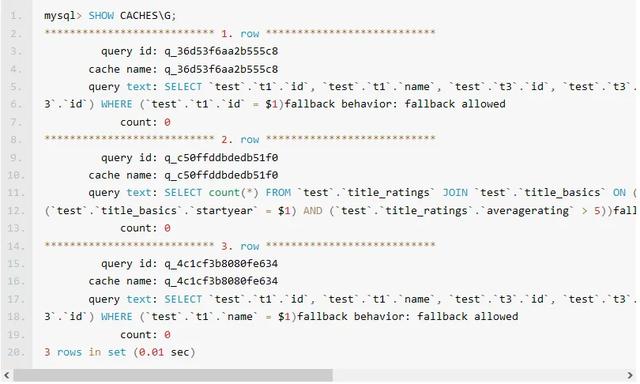Click WHERE keyword on line 18
The image size is (640, 384).
click(x=116, y=317)
